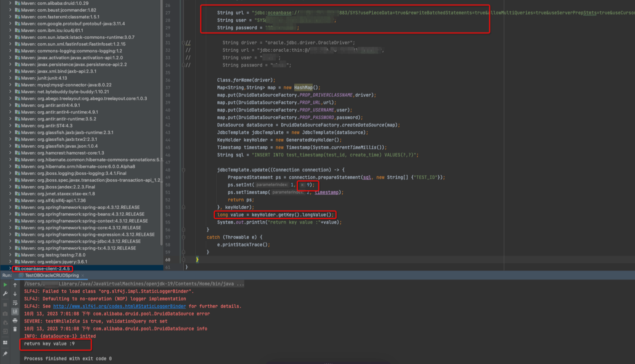
Task: Take a thread dump with camera icon
Action: pyautogui.click(x=5, y=313)
